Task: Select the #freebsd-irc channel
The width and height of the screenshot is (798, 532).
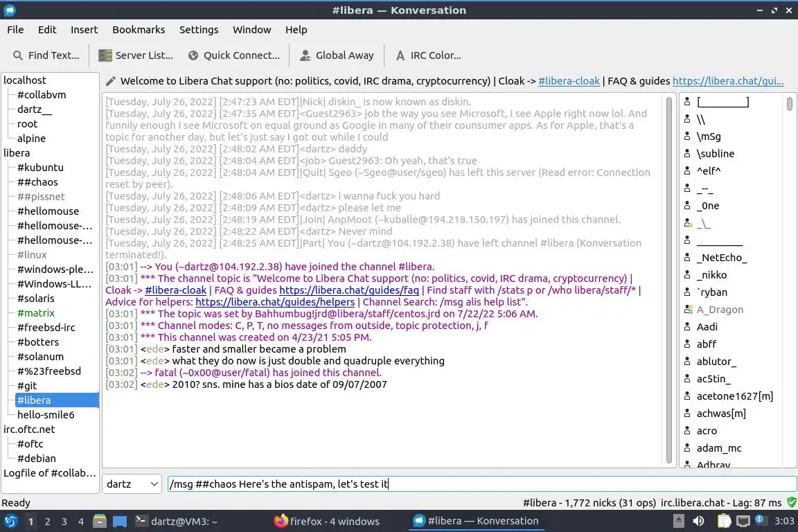Action: [x=46, y=328]
